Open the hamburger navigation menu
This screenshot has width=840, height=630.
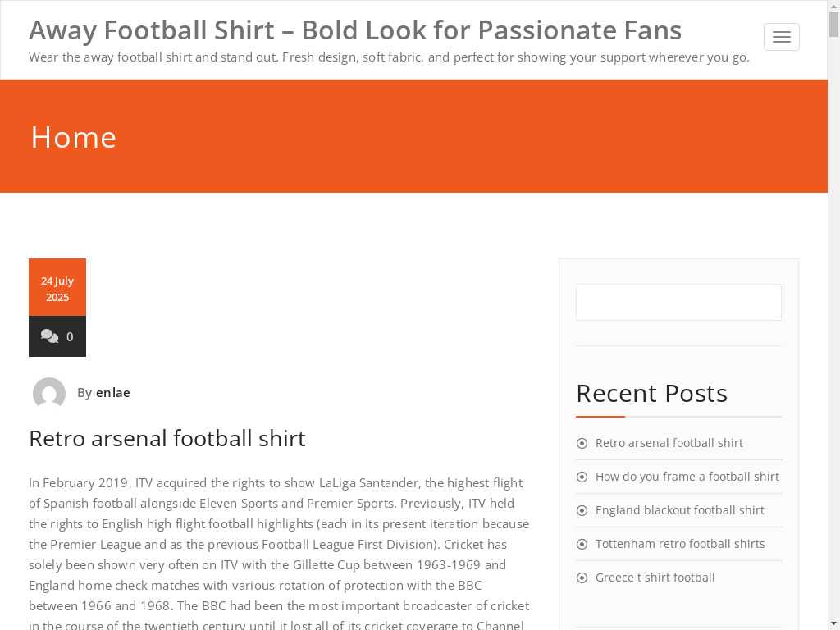781,37
